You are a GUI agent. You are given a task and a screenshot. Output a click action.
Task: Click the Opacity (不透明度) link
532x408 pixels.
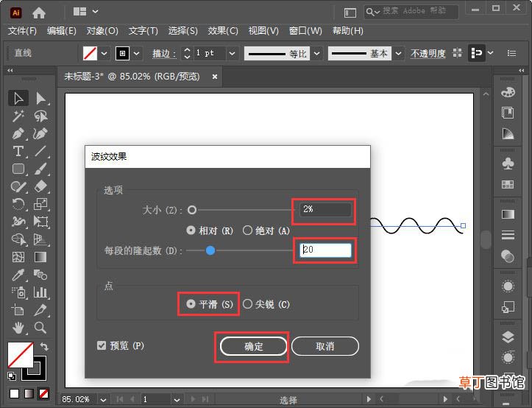coord(428,54)
